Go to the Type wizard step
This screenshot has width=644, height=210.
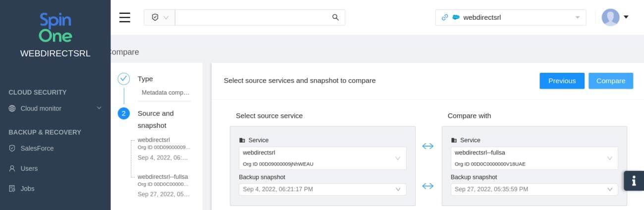coord(145,79)
